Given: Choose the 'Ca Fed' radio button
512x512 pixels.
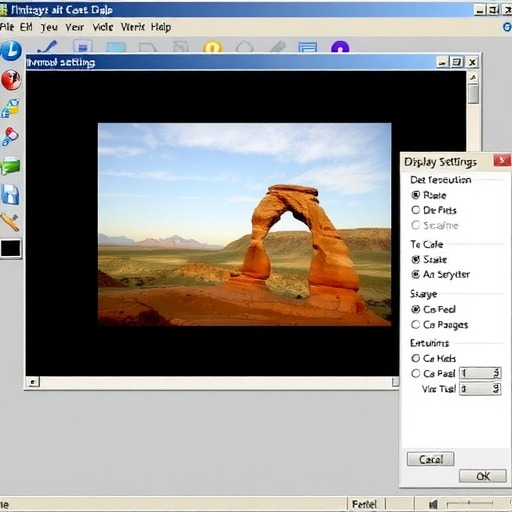Looking at the screenshot, I should [x=415, y=309].
